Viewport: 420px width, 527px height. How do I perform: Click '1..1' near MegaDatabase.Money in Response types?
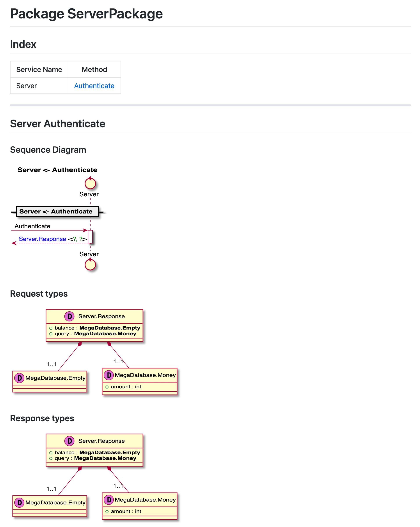pyautogui.click(x=118, y=486)
